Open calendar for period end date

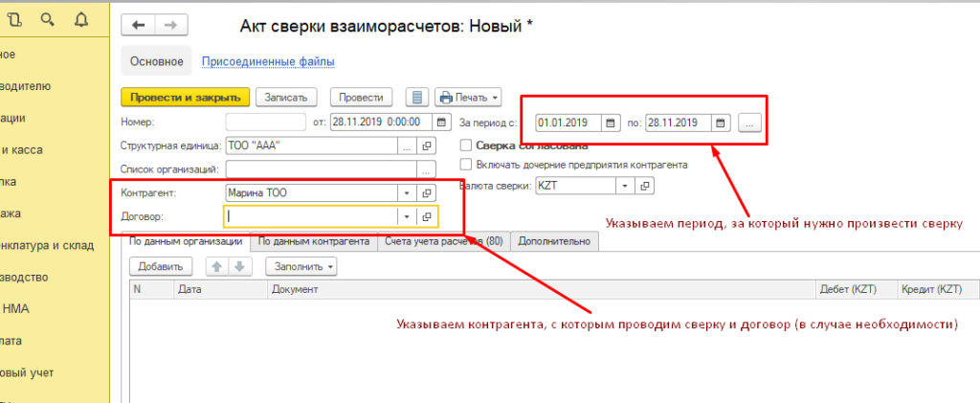pyautogui.click(x=721, y=123)
